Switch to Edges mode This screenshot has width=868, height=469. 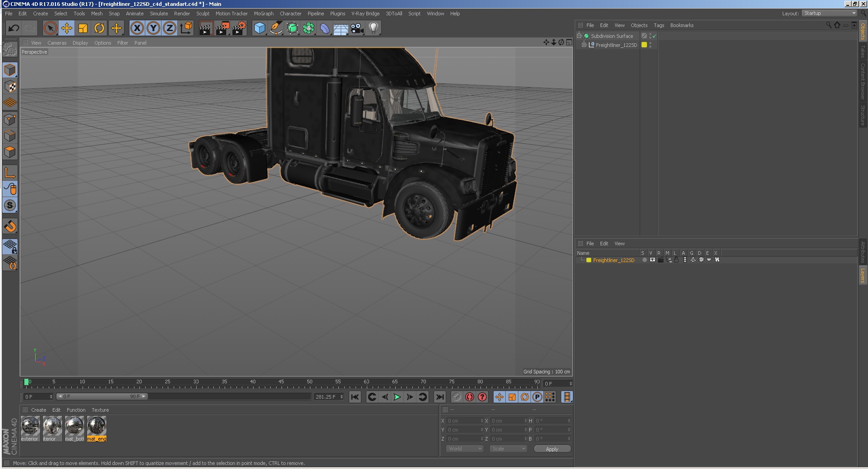click(10, 136)
